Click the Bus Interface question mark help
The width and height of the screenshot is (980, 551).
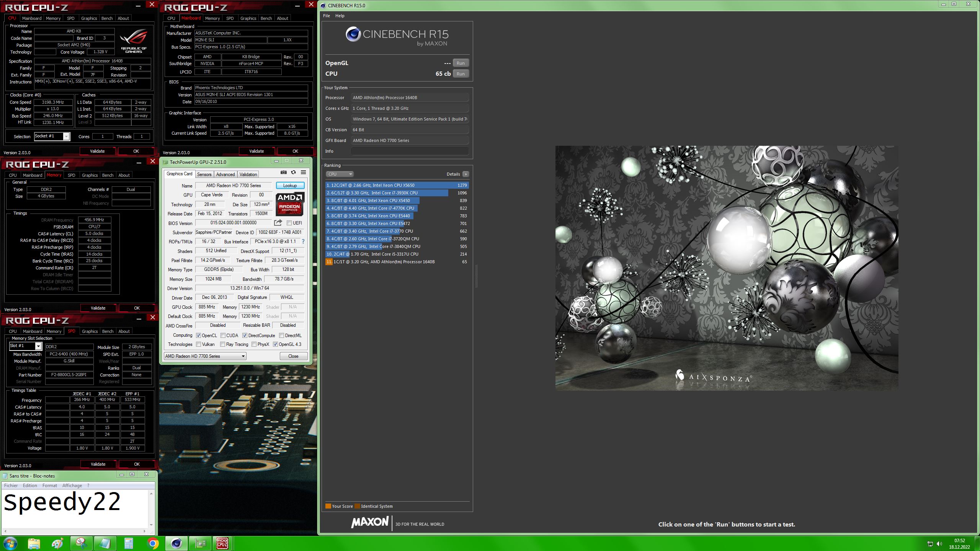303,241
